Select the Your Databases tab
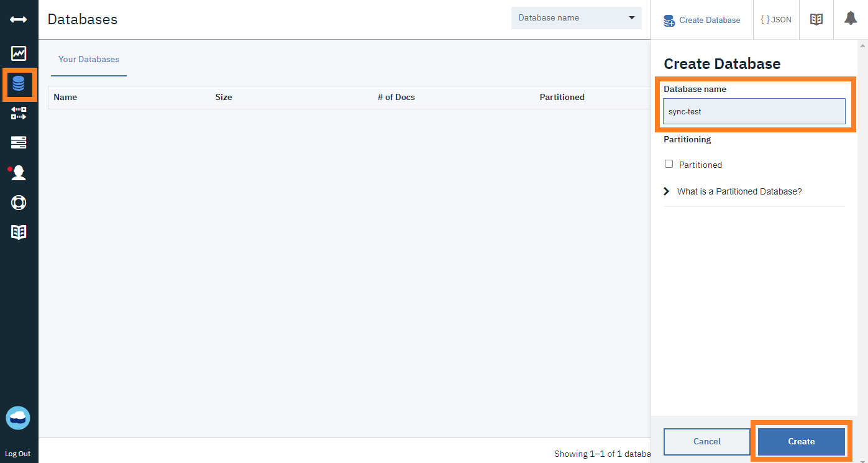This screenshot has width=868, height=463. tap(89, 60)
